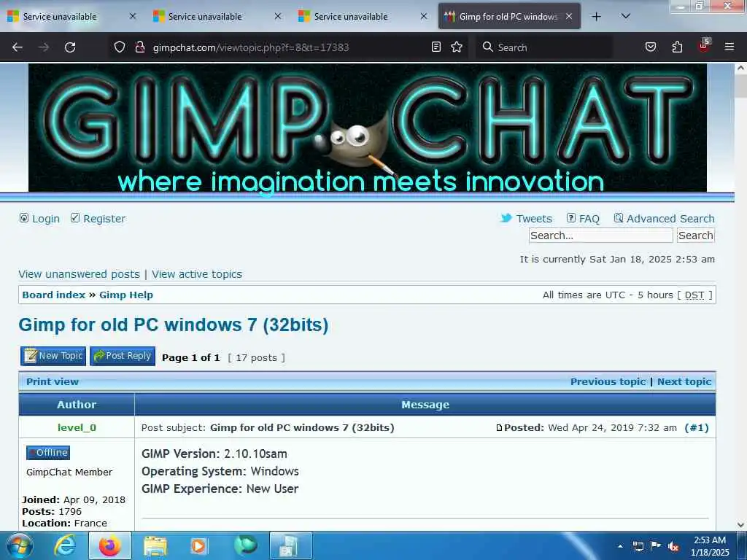Click the rightmost running program taskbar icon
Screen dimensions: 747x560
tap(290, 545)
